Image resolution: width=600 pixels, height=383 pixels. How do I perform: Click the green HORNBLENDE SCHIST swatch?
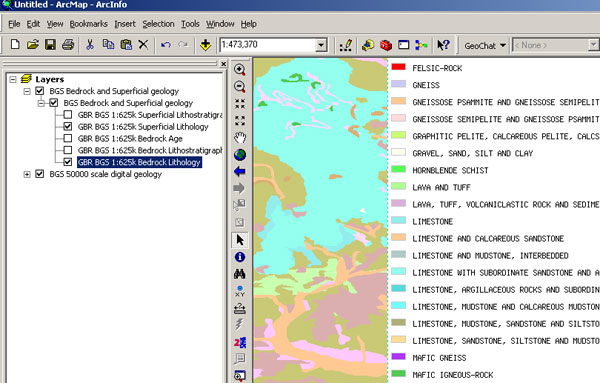[x=398, y=169]
